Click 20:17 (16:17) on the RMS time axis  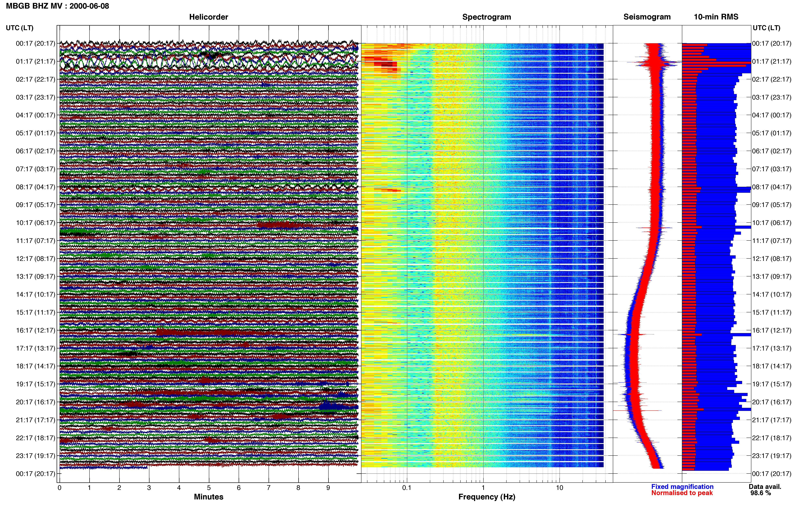[x=772, y=402]
